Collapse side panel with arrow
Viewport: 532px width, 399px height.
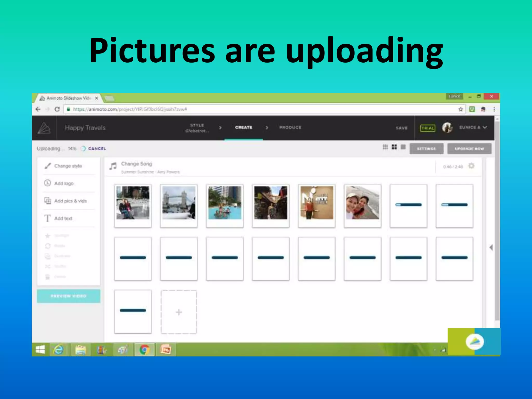click(491, 247)
